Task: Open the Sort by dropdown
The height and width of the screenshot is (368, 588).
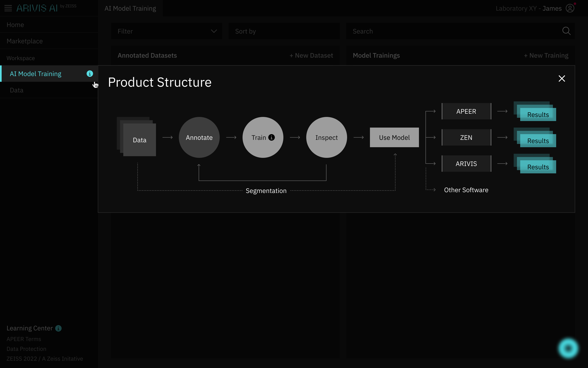Action: (x=284, y=31)
